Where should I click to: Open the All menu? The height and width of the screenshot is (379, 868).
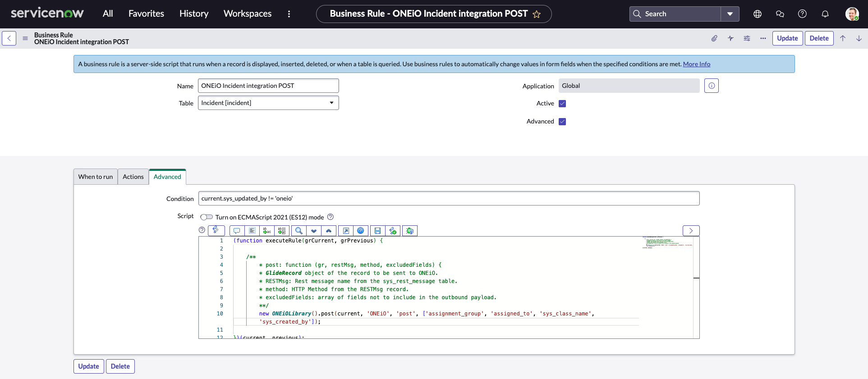[x=108, y=14]
